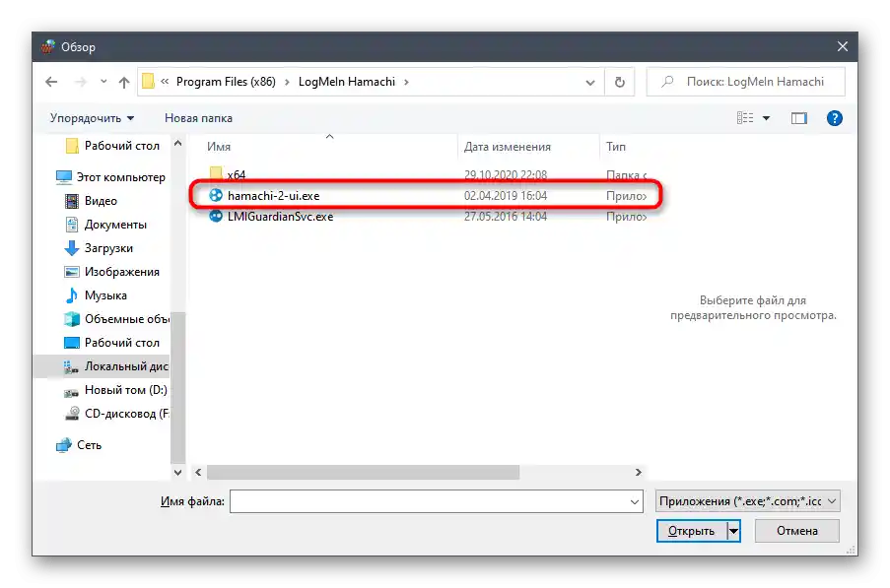Open Документы in sidebar

115,225
